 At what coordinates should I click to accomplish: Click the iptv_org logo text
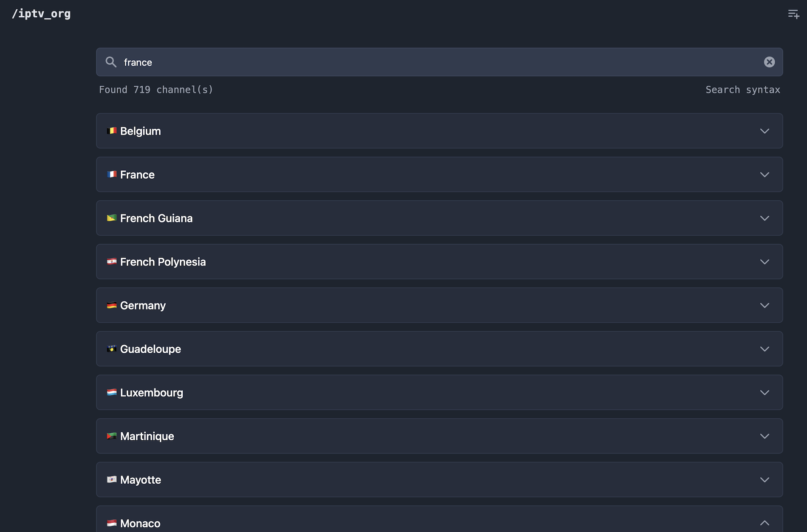(x=41, y=14)
